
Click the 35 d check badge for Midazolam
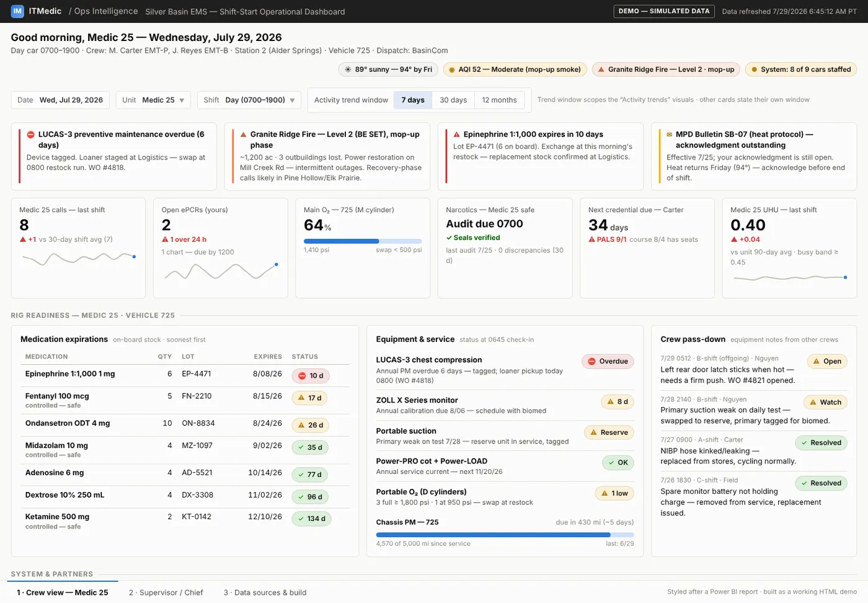click(x=311, y=447)
